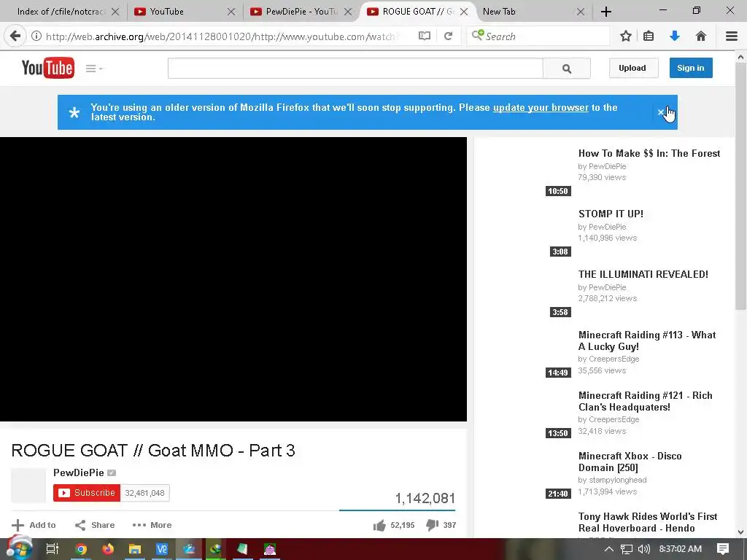747x560 pixels.
Task: Open the Action Center notifications icon
Action: click(723, 549)
